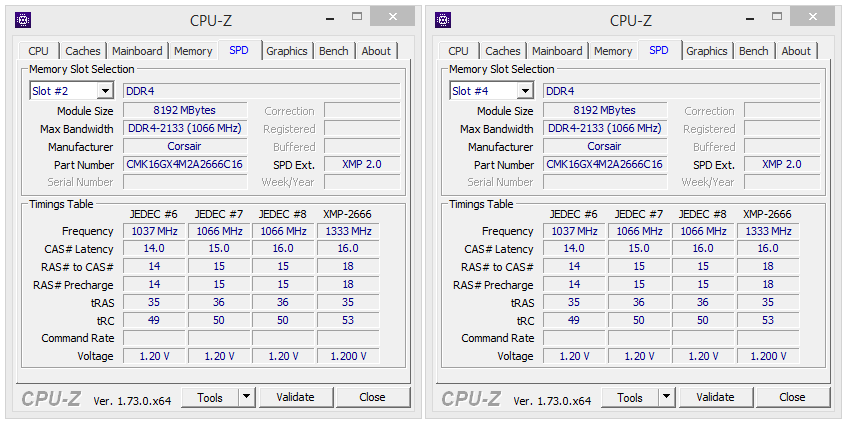Click JEDEC #6 frequency 1037 MHz in left window
Screen dimensions: 845x425
(154, 231)
